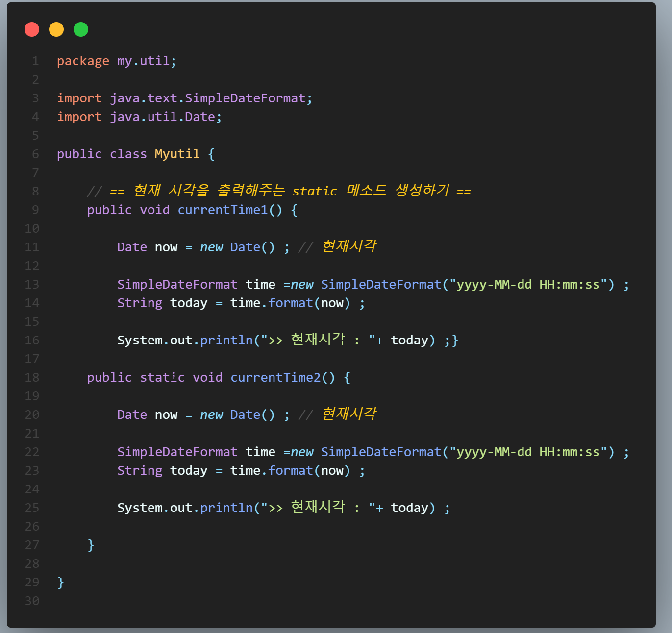The width and height of the screenshot is (672, 633).
Task: Click the red close dot
Action: point(32,29)
